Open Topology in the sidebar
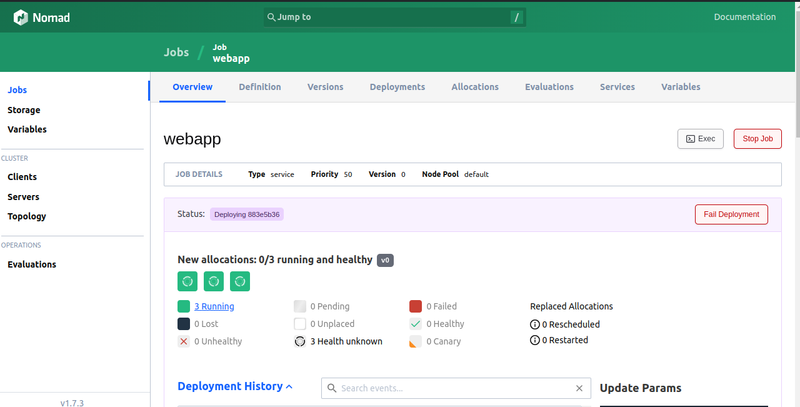The width and height of the screenshot is (800, 407). pyautogui.click(x=27, y=216)
